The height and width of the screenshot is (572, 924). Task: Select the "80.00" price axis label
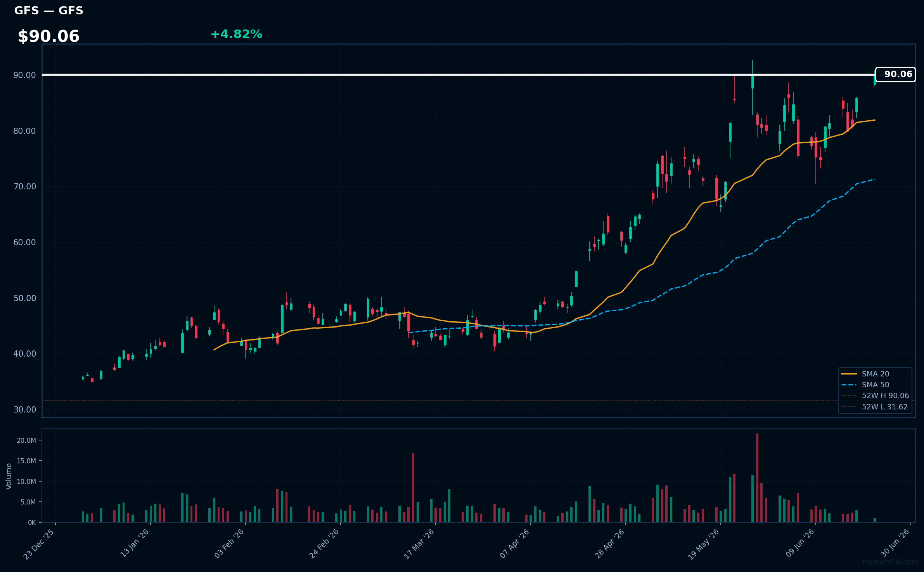(x=24, y=131)
